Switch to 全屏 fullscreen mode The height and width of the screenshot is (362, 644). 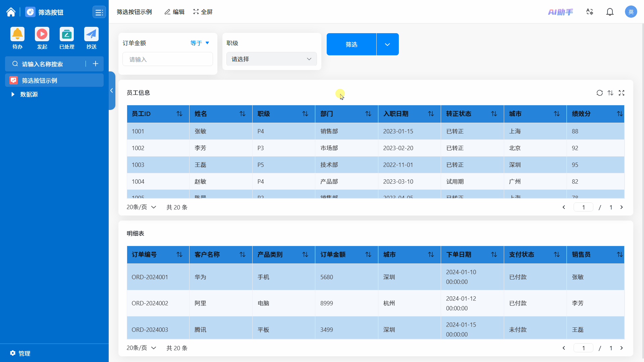coord(203,12)
